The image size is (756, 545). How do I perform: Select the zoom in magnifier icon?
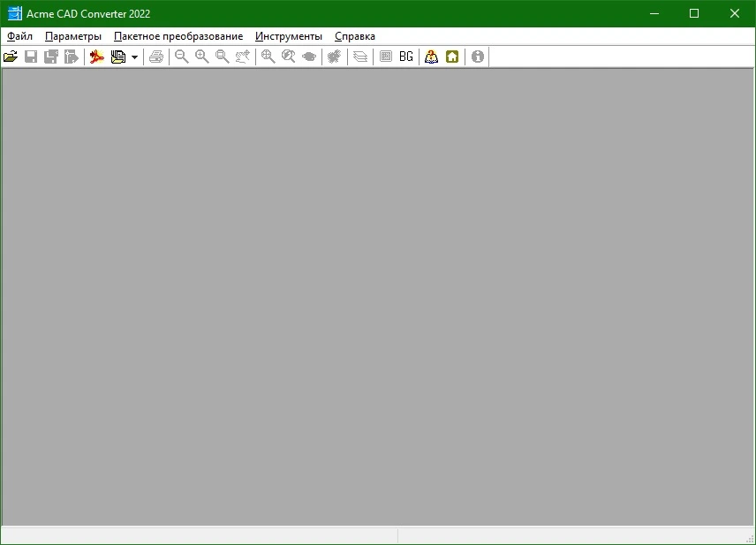click(202, 57)
